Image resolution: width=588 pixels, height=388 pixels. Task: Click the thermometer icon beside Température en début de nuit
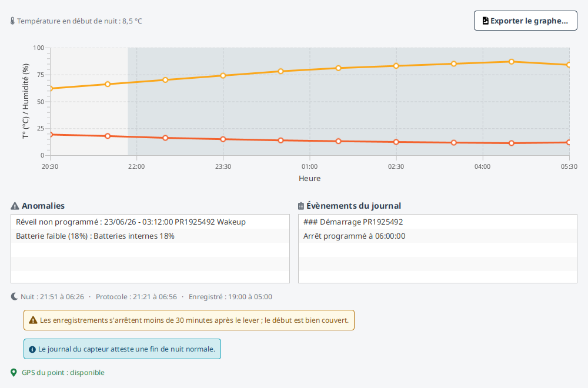pos(12,21)
